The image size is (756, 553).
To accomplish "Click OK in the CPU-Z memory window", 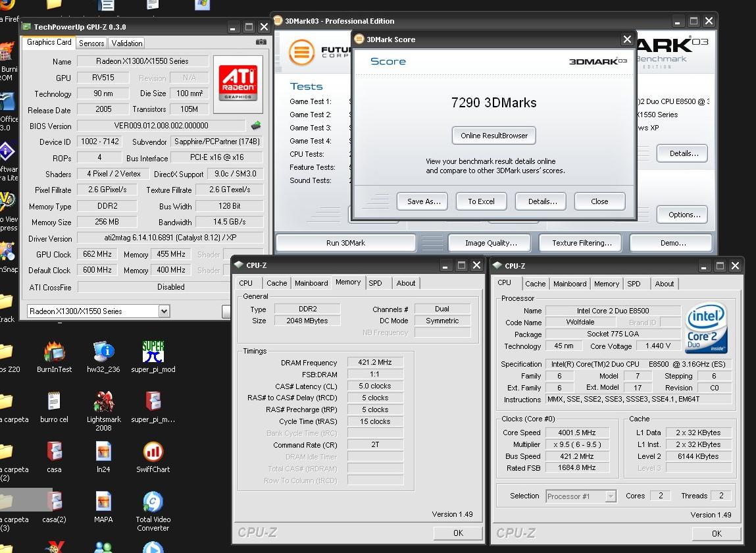I will 458,533.
